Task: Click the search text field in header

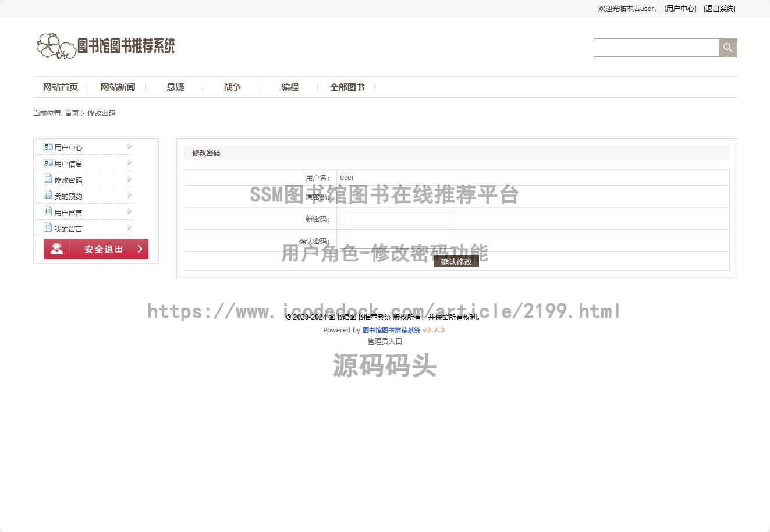Action: 657,48
